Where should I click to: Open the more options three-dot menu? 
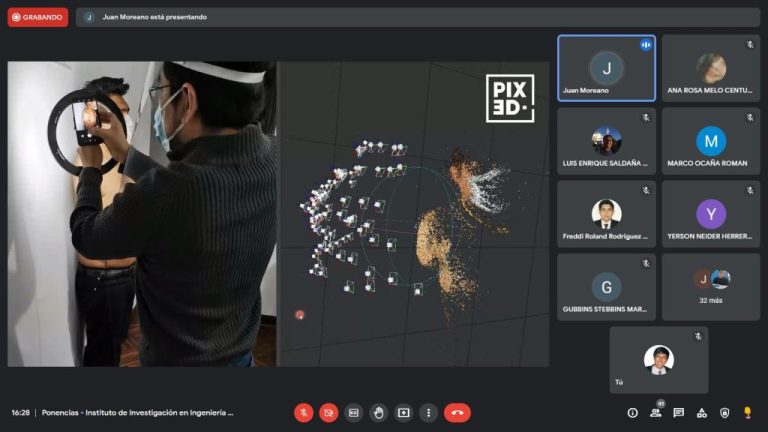[429, 412]
